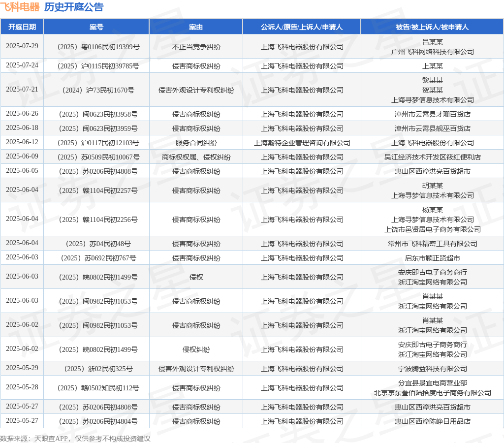Screen dimensions: 504x443
Task: Click defendant 广州飞科网络科技有限公司
Action: [x=432, y=52]
